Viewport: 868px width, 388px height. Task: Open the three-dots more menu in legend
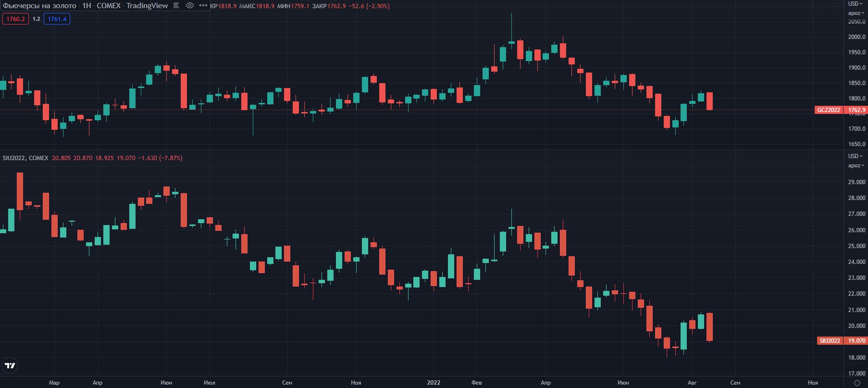(x=203, y=6)
